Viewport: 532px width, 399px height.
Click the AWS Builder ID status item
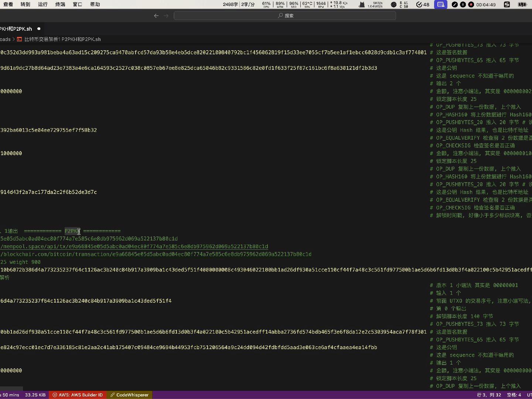click(77, 395)
